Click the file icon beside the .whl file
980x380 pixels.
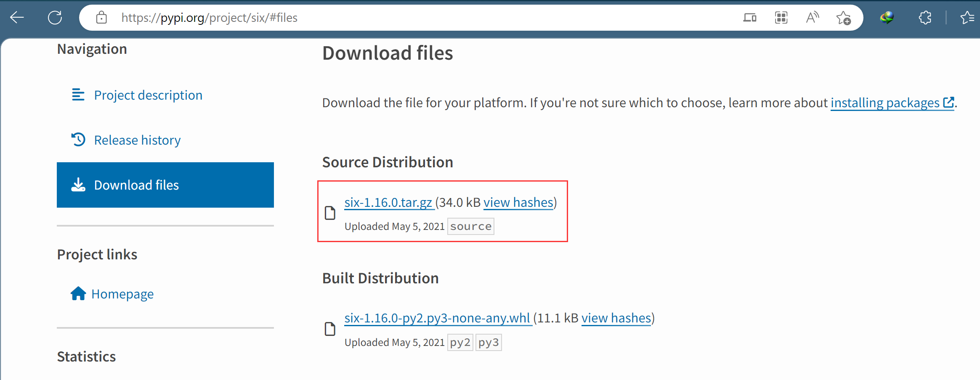[330, 329]
